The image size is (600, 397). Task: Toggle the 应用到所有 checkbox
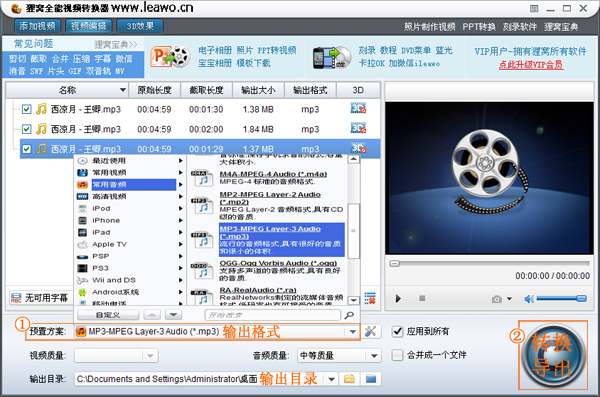coord(398,332)
